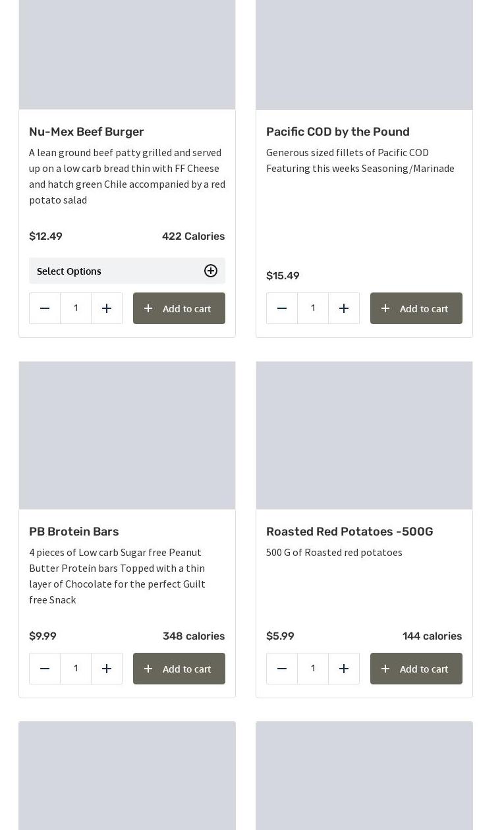Viewport: 504px width, 830px height.
Task: Click the Roasted Red Potatoes product image
Action: 364,435
